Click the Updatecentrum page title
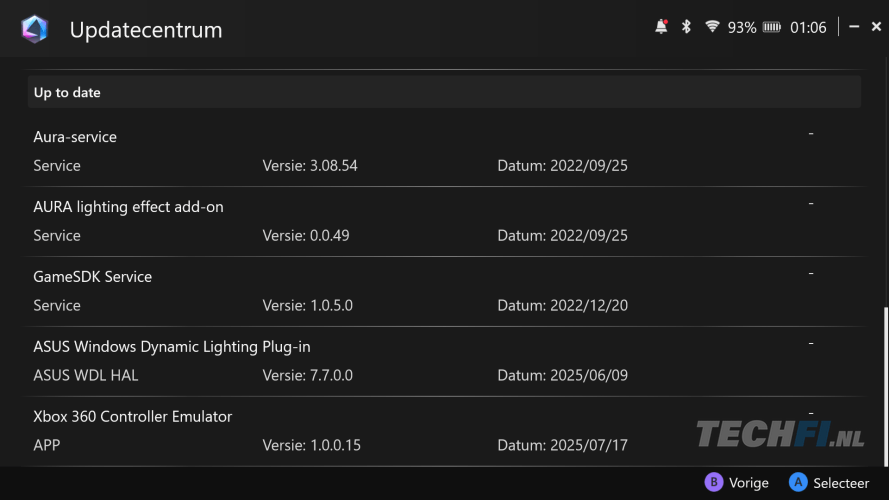Screen dimensions: 889x500 pos(146,30)
